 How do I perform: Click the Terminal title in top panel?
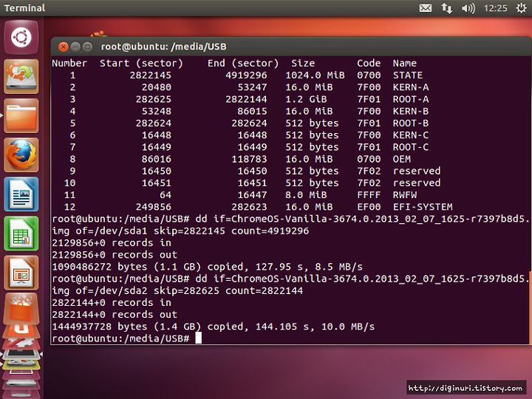tap(24, 8)
